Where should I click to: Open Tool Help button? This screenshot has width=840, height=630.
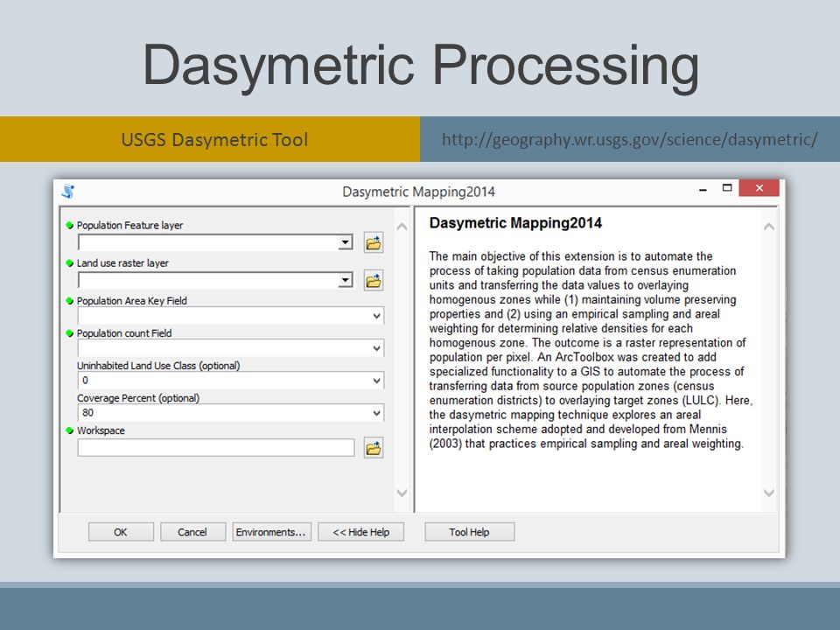tap(469, 532)
